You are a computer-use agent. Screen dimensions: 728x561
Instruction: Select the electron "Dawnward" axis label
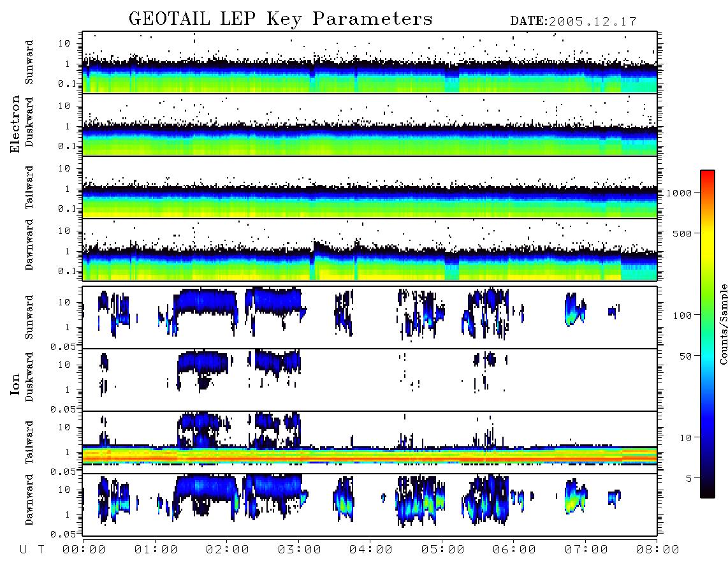coord(30,245)
